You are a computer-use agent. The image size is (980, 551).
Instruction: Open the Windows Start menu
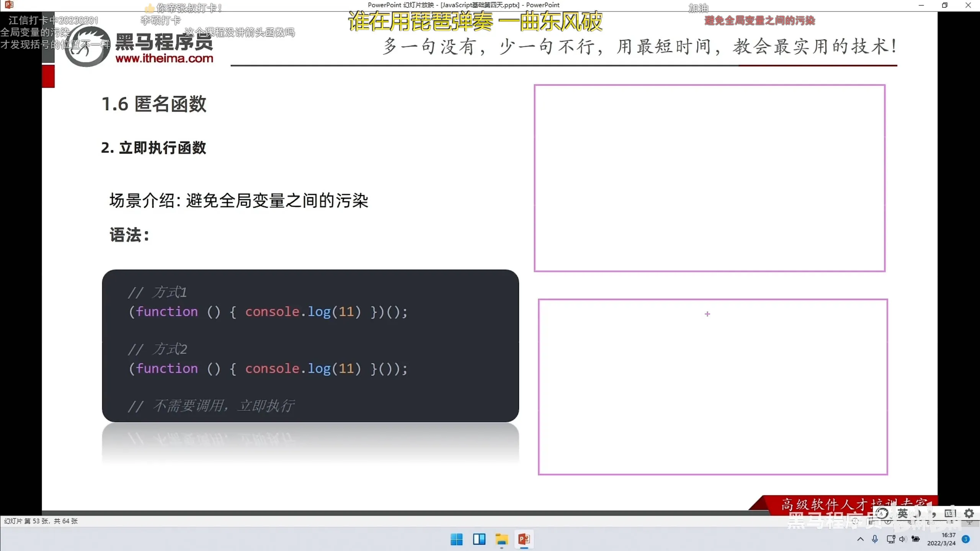(456, 539)
